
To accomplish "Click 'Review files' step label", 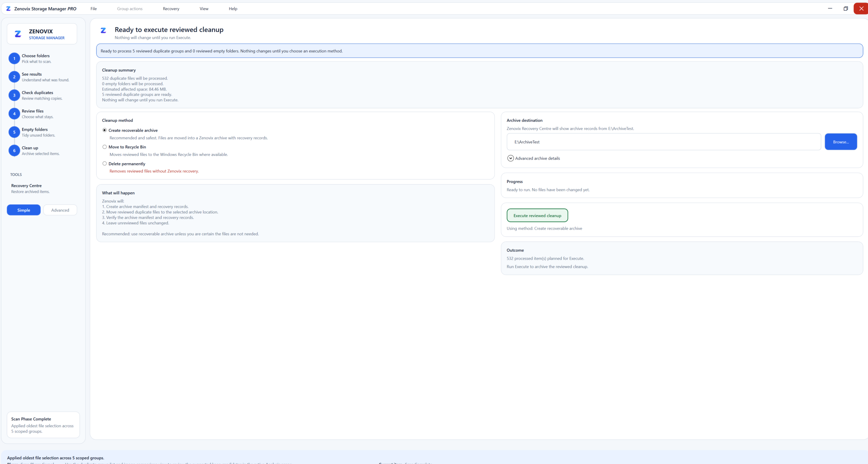I will click(x=33, y=111).
